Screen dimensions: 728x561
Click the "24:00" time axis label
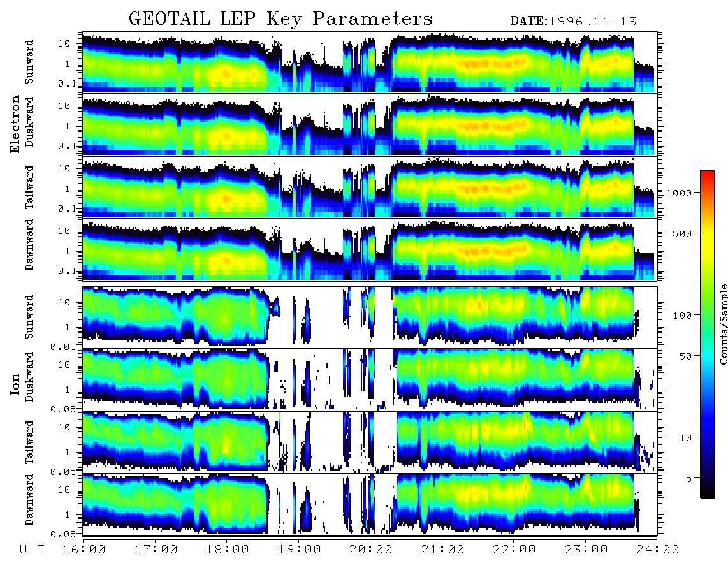[658, 550]
